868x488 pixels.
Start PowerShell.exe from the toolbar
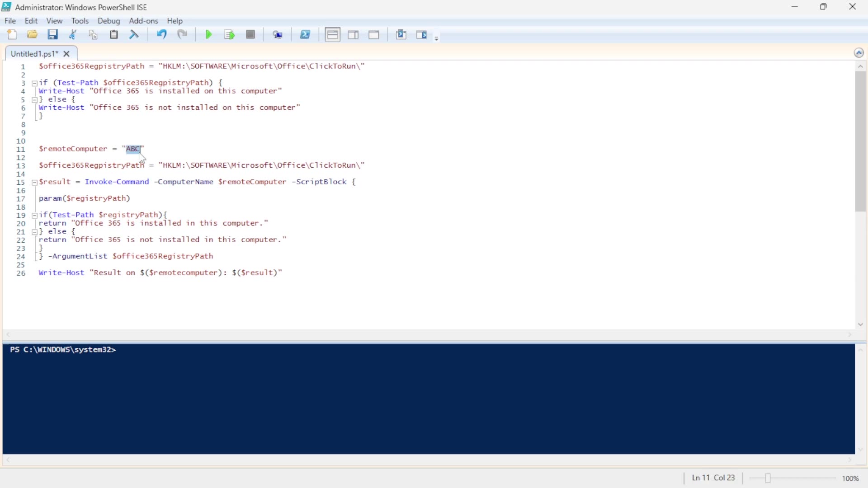[x=306, y=34]
